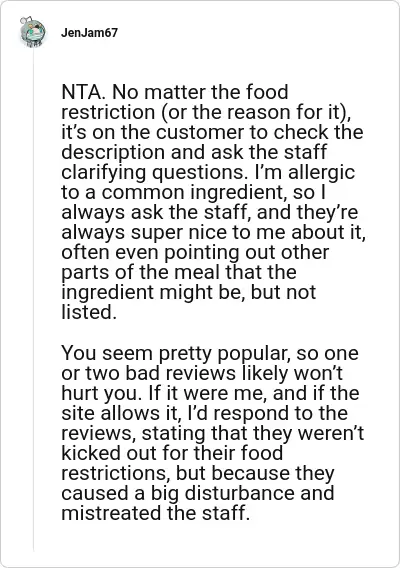Click the text 'description and ask the staff'

pyautogui.click(x=194, y=152)
